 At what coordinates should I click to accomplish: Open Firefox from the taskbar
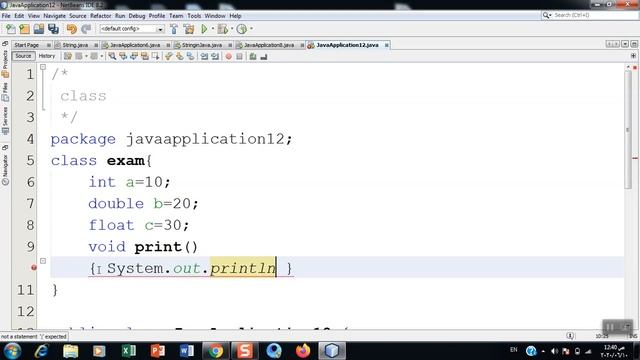302,351
